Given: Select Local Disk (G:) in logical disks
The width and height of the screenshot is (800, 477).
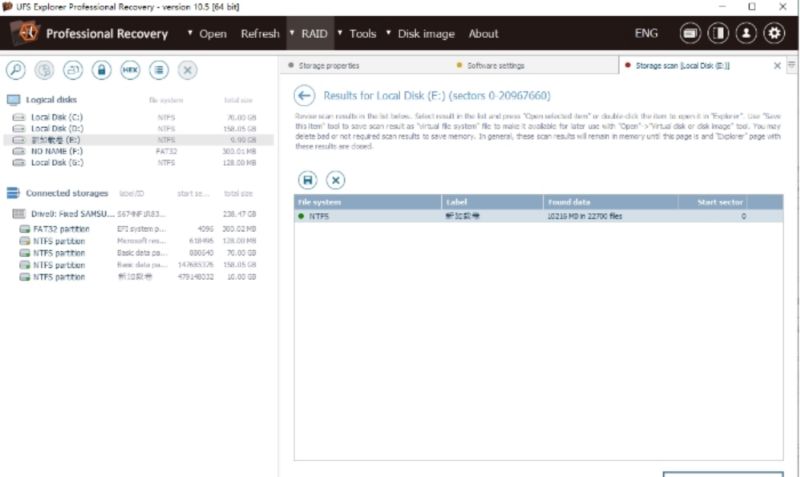Looking at the screenshot, I should click(x=138, y=162).
